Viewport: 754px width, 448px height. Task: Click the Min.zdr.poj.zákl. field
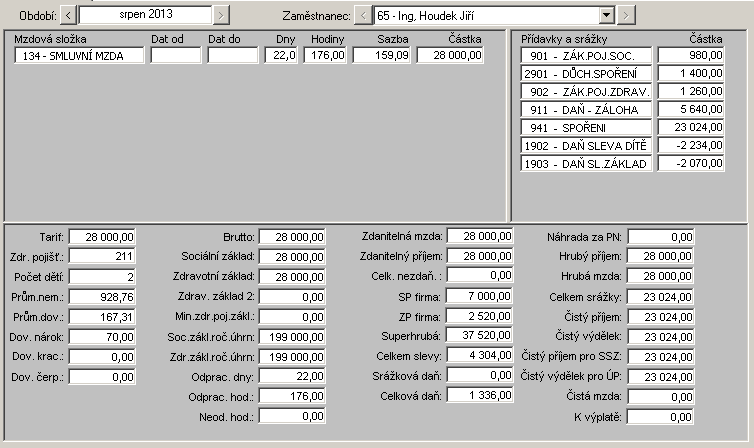click(x=292, y=317)
